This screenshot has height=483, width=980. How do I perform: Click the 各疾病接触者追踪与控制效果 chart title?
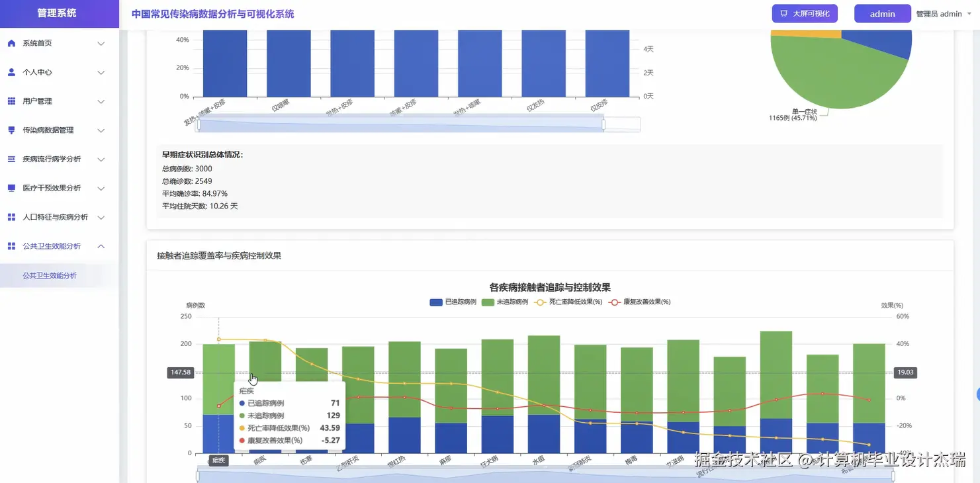pos(550,287)
